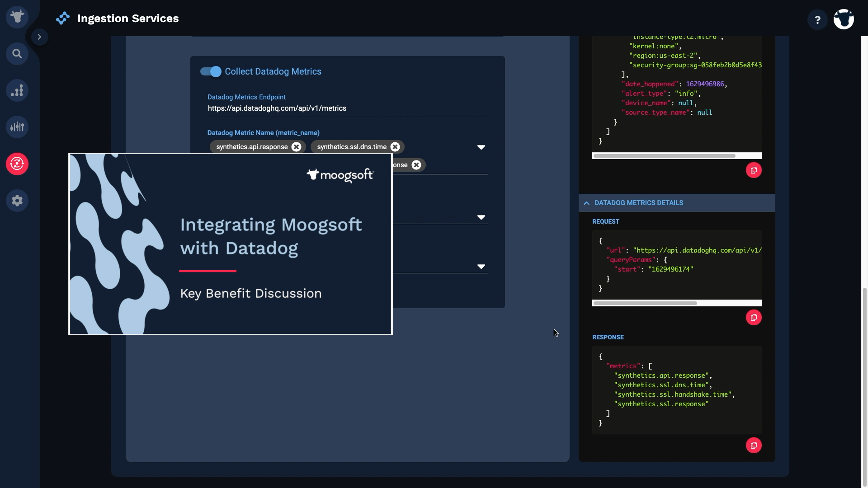
Task: Click the REQUEST heading
Action: [x=606, y=221]
